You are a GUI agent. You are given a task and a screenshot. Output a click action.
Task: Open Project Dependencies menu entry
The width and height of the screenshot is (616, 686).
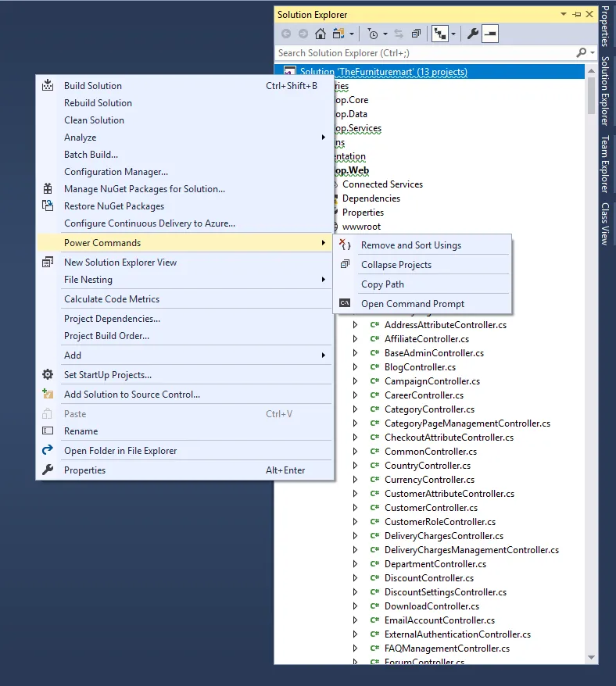[x=185, y=319]
